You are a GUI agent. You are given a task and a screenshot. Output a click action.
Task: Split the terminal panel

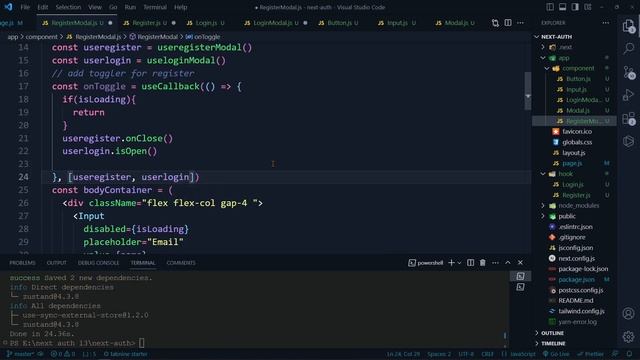(x=471, y=263)
